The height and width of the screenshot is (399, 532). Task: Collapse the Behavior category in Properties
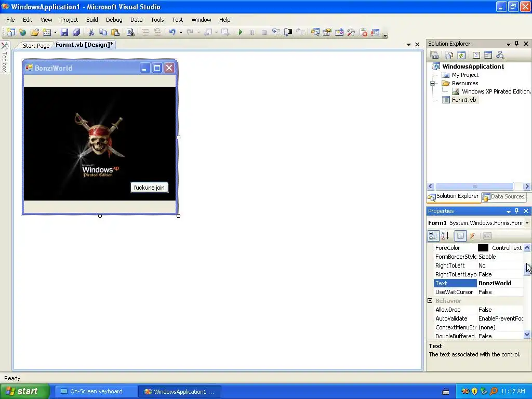pos(430,301)
